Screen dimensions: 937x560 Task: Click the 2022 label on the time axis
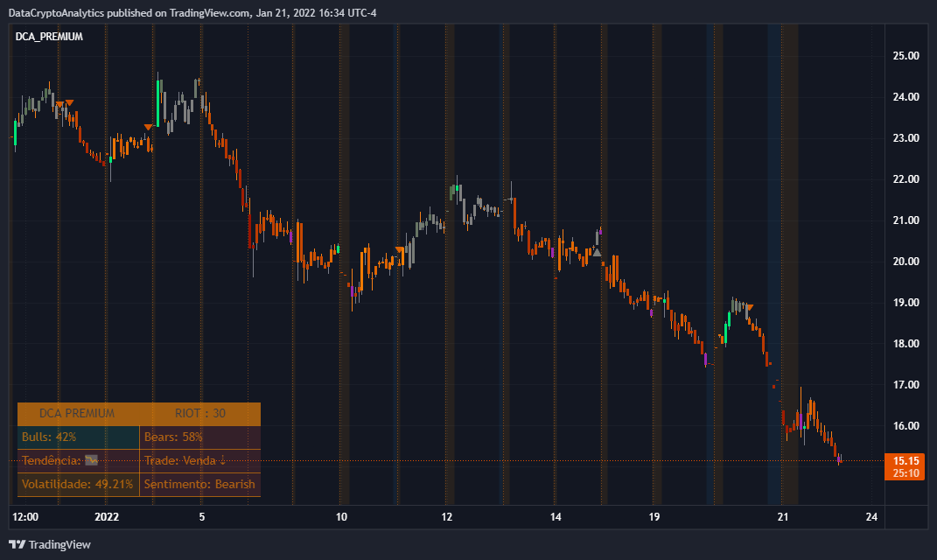click(x=106, y=517)
